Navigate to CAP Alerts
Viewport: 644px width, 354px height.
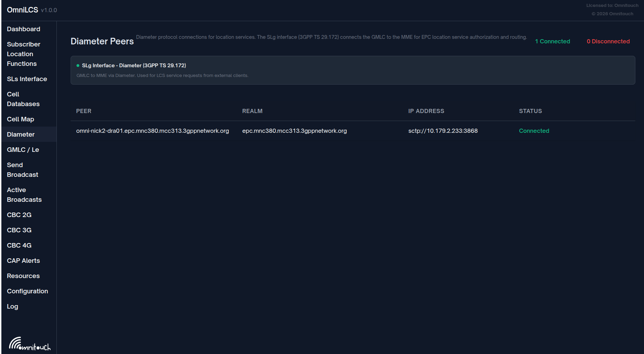click(x=23, y=261)
